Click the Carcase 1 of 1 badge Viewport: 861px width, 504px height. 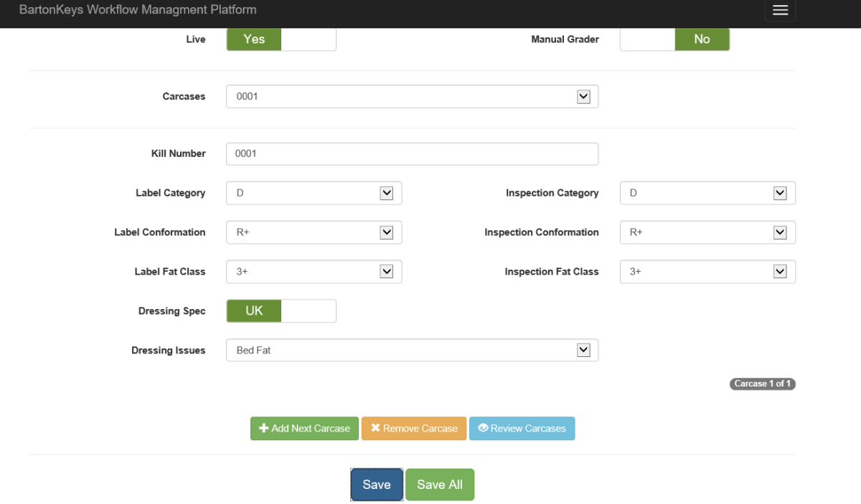(762, 384)
